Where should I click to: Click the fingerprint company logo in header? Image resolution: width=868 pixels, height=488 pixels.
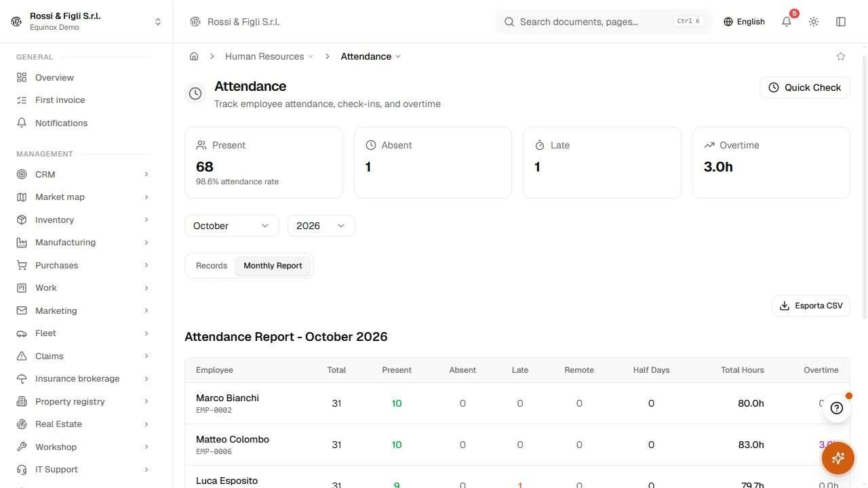coord(195,22)
